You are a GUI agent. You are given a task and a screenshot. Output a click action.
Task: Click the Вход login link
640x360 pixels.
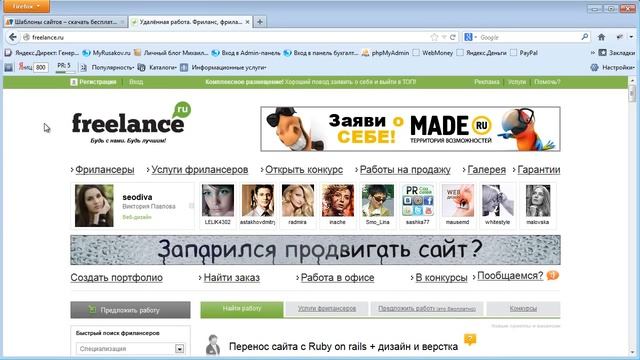tap(136, 82)
